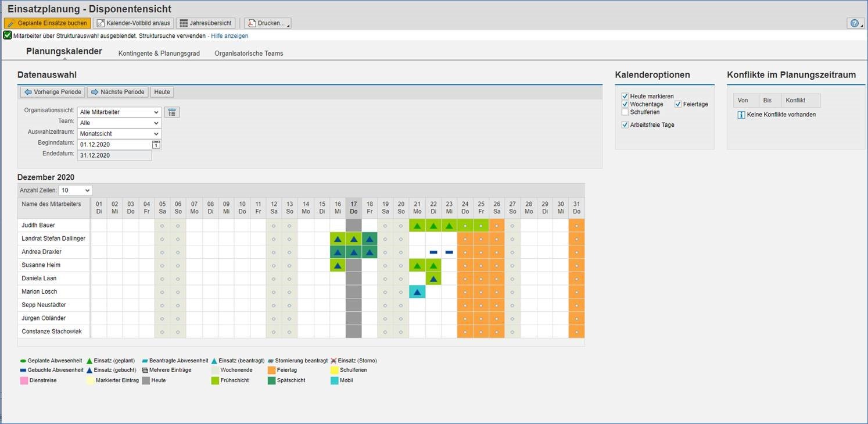This screenshot has height=424, width=868.
Task: Click the Von column header in conflicts
Action: click(x=745, y=101)
